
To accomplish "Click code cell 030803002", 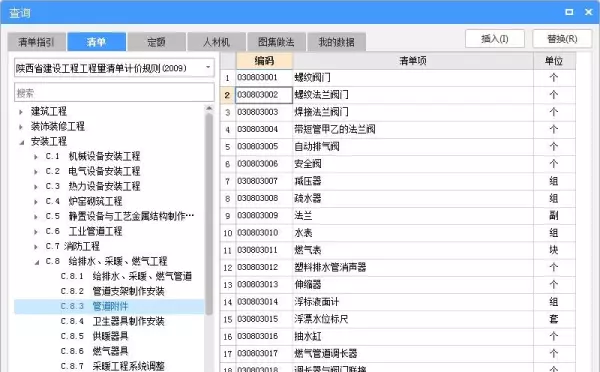I will pyautogui.click(x=264, y=95).
